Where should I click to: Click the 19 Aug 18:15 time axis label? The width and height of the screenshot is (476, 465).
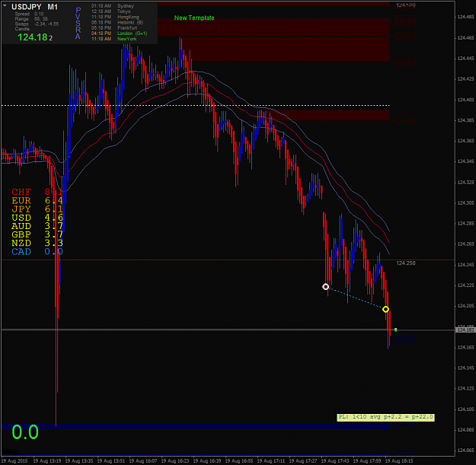point(399,461)
